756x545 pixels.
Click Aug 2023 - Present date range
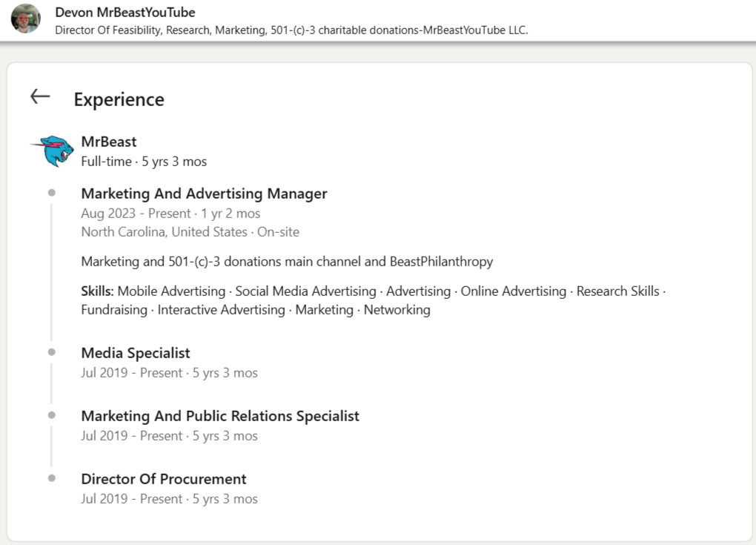[x=170, y=213]
